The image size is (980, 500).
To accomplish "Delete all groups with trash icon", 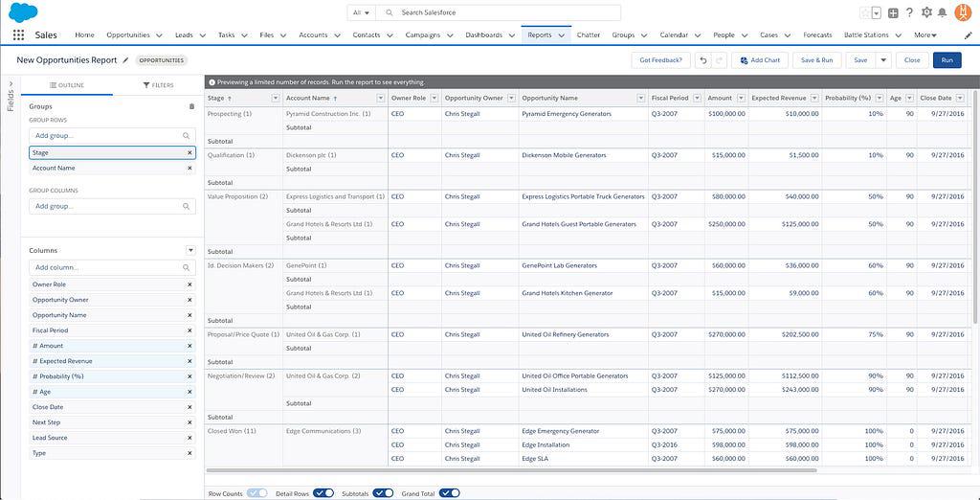I will [x=191, y=106].
